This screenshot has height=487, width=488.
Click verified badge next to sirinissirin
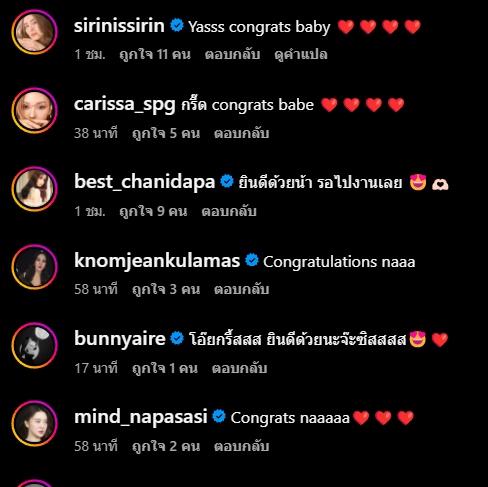pos(177,25)
